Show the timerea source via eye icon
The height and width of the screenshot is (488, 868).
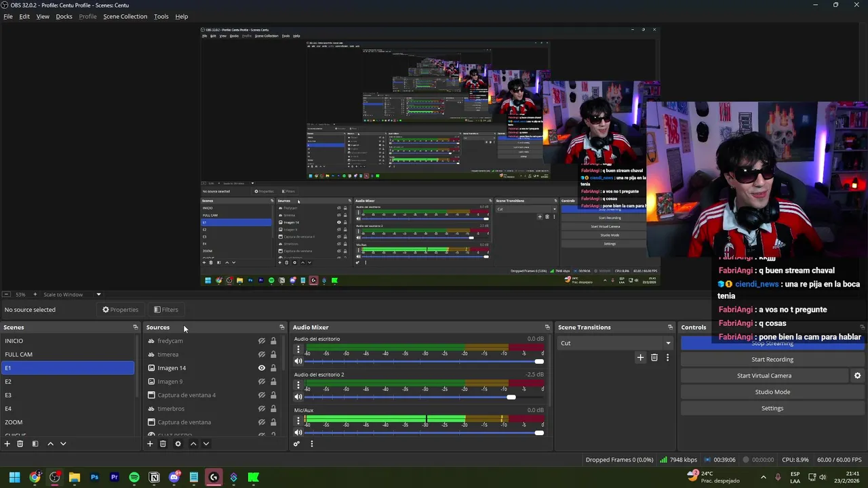pyautogui.click(x=262, y=354)
